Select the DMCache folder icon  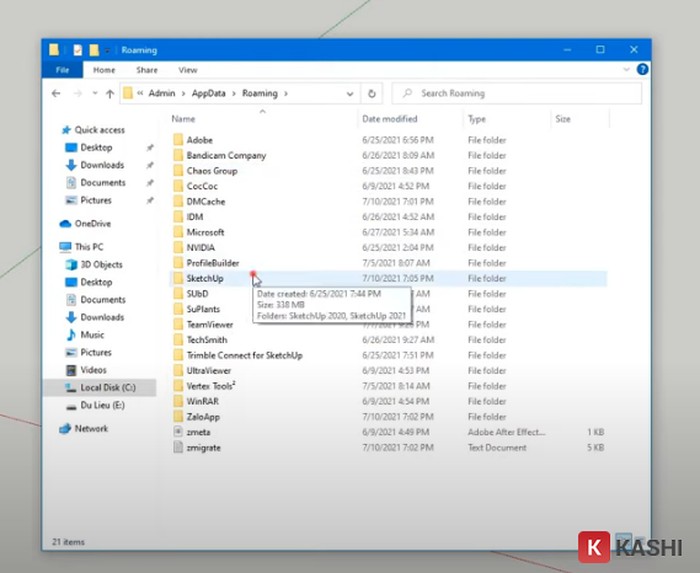[178, 202]
